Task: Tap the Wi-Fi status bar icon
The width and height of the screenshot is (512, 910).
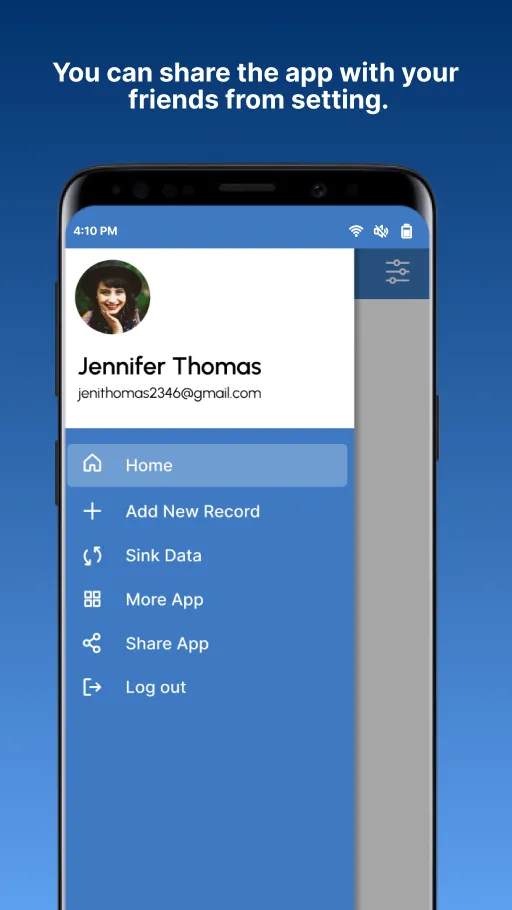Action: 356,231
